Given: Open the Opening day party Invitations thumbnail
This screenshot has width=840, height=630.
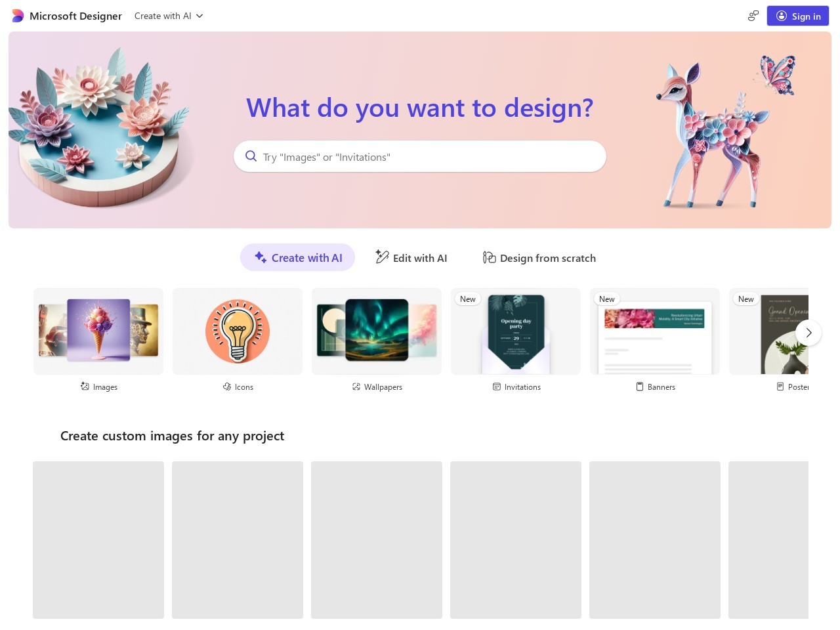Looking at the screenshot, I should [x=516, y=331].
